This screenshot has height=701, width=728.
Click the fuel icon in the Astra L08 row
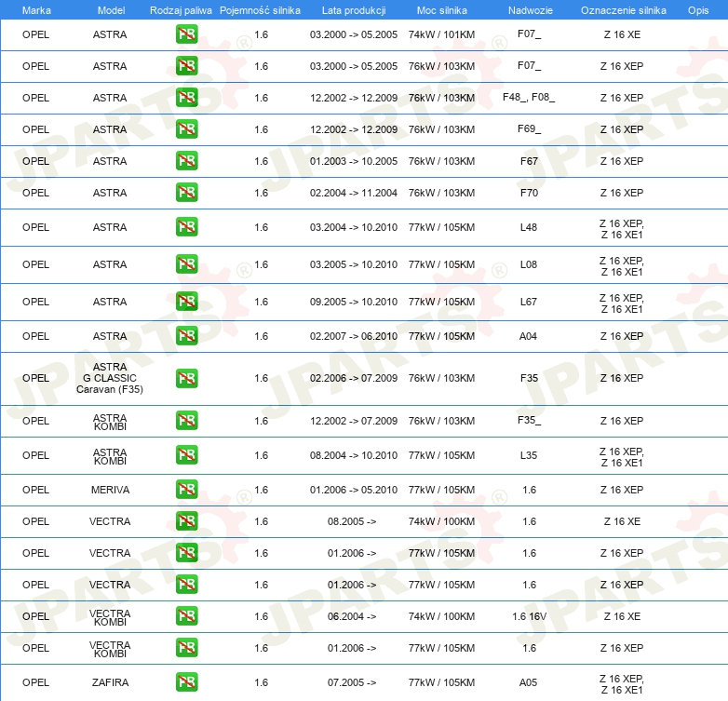(x=186, y=264)
